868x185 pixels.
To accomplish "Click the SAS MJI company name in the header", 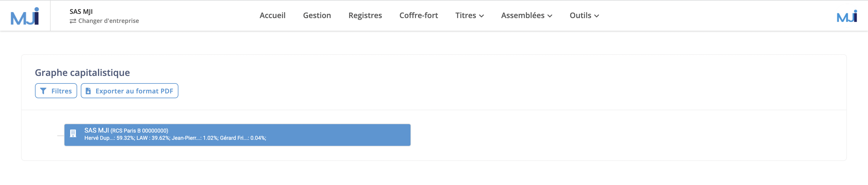I will pyautogui.click(x=81, y=11).
